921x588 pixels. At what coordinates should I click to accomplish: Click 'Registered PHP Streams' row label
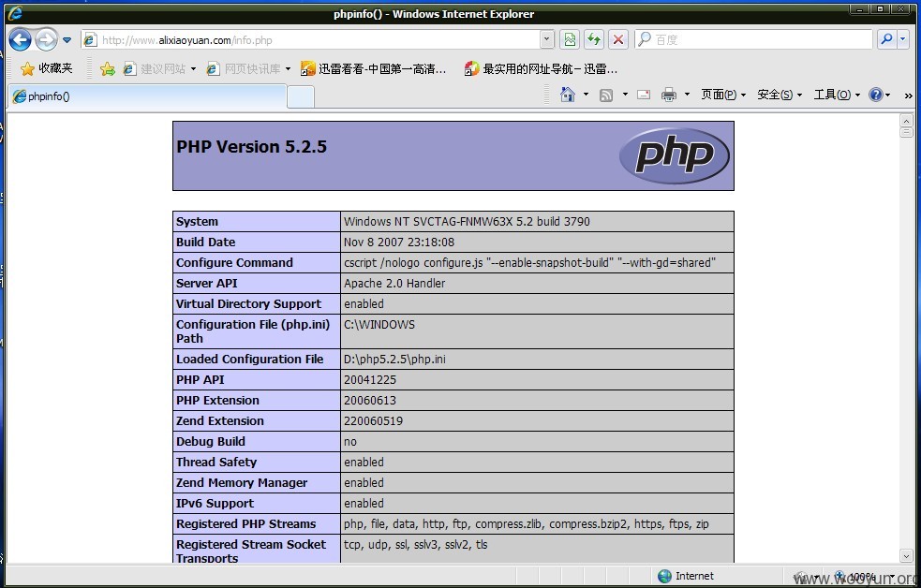pos(246,523)
